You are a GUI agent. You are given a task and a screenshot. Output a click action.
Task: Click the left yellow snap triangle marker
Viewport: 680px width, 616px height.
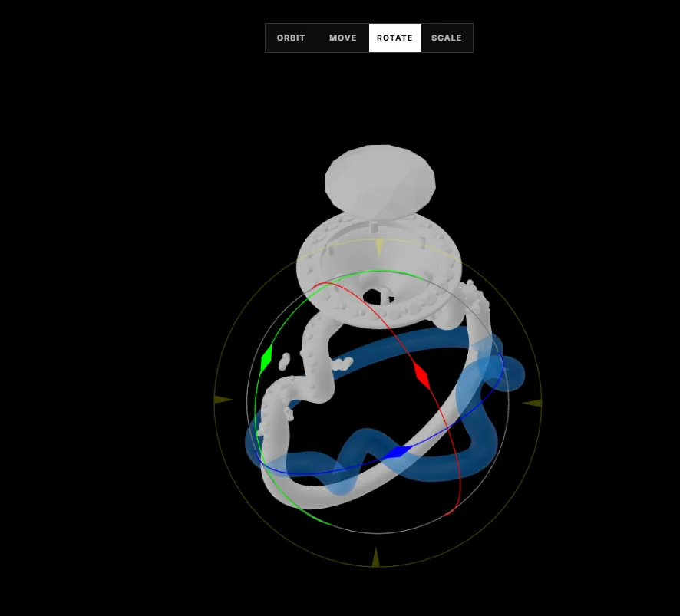pos(219,400)
